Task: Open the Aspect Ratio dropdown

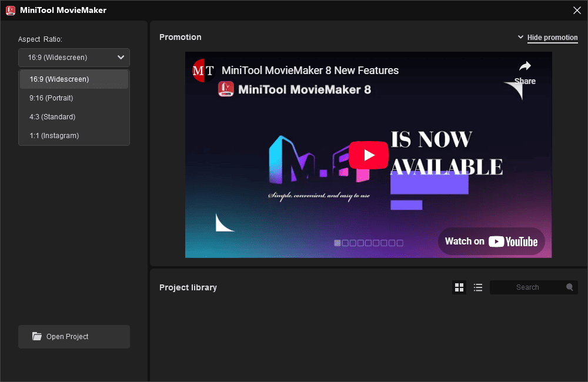Action: pos(74,58)
